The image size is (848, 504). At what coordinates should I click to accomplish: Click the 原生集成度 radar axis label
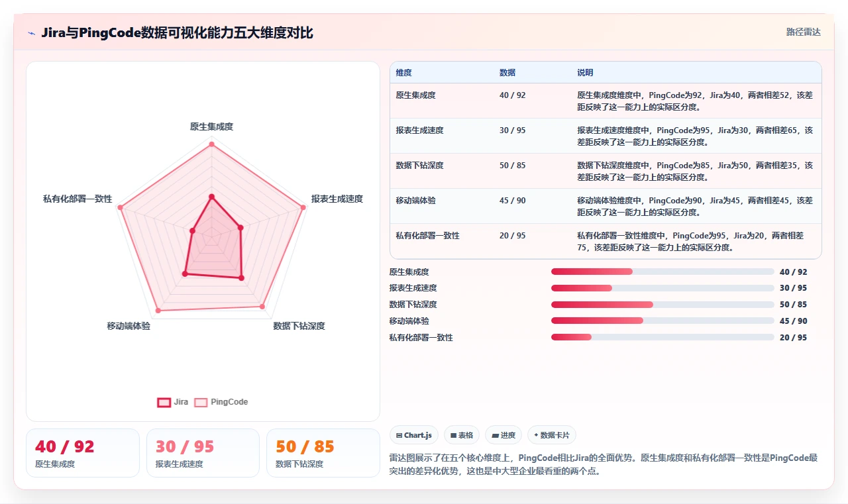[211, 126]
